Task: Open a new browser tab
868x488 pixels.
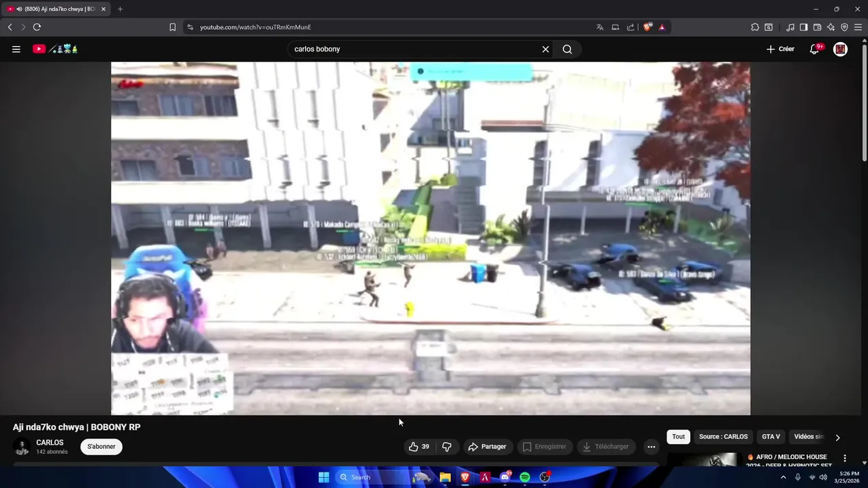Action: tap(120, 9)
